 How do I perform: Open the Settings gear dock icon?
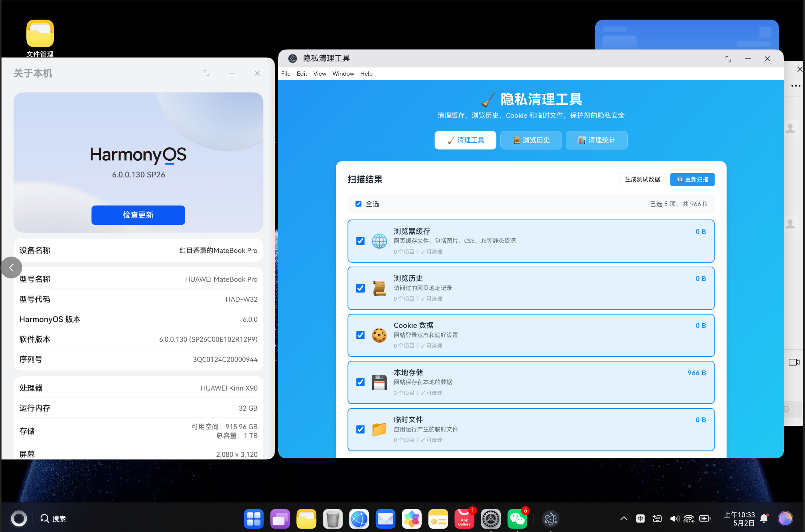point(491,519)
